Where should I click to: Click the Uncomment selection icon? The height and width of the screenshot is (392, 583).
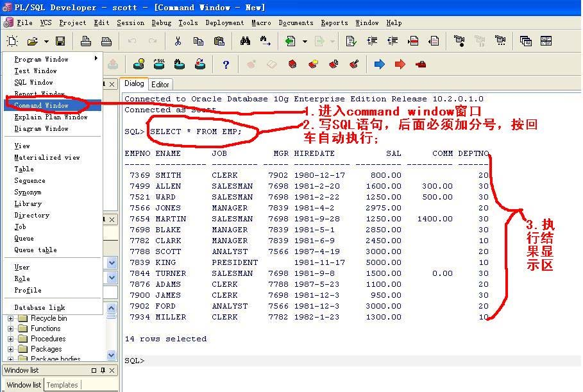434,41
